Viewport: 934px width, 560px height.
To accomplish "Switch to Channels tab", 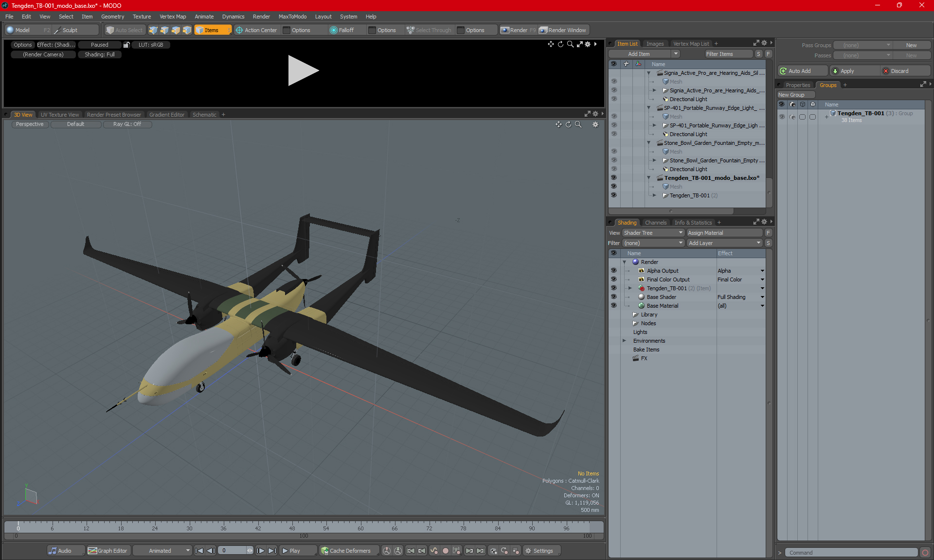I will click(656, 223).
